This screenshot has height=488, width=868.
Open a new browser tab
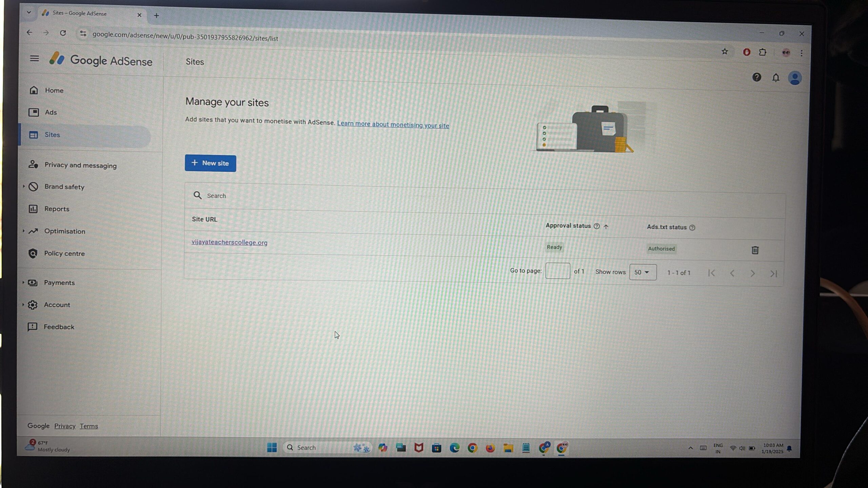[x=156, y=15]
